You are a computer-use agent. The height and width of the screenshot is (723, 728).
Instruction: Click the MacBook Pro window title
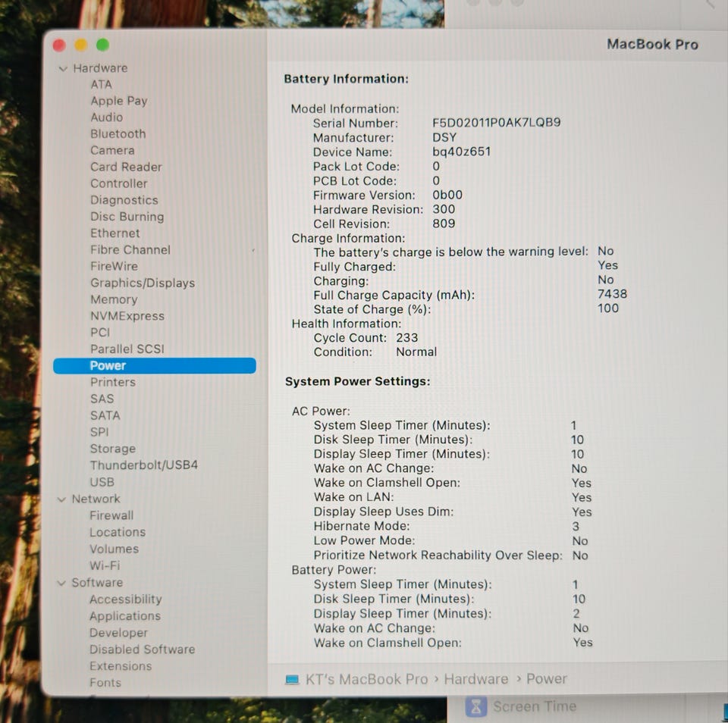click(x=653, y=44)
